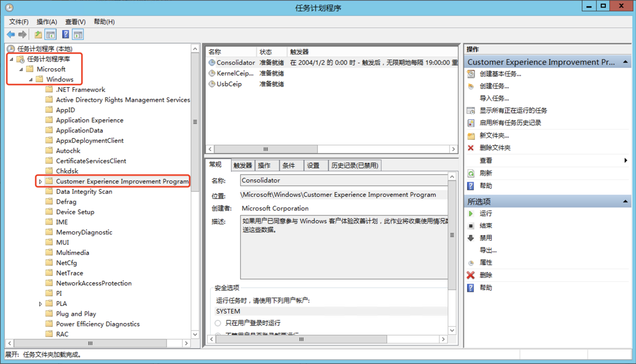Click the green 刷新 refresh icon
This screenshot has height=364, width=636.
point(471,173)
